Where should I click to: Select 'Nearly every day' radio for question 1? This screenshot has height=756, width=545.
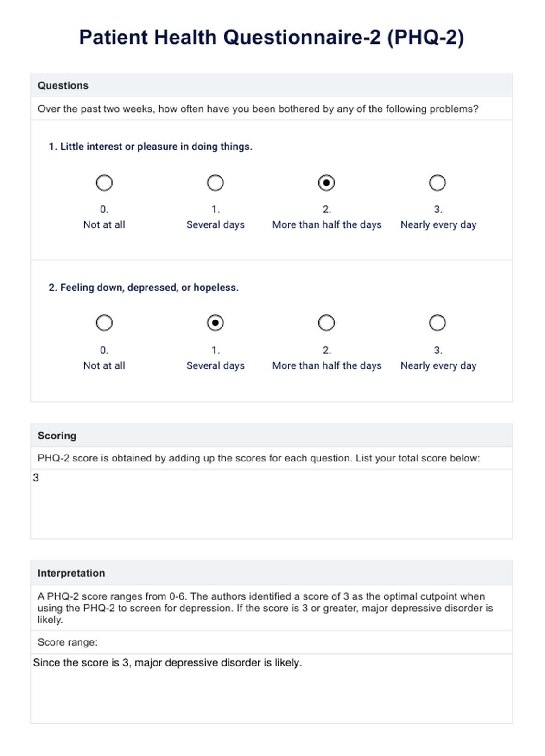[437, 183]
